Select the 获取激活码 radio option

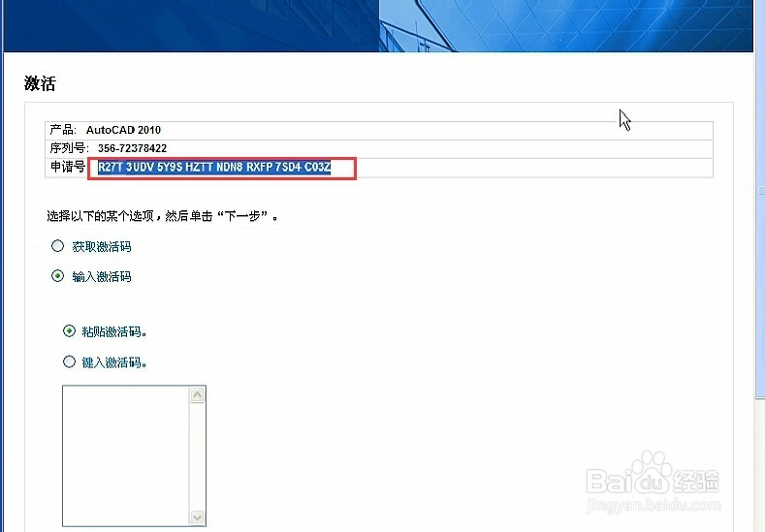57,246
